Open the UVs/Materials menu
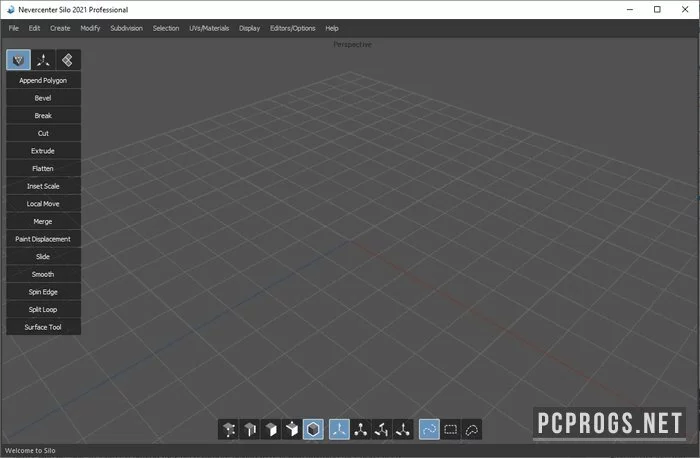 209,28
